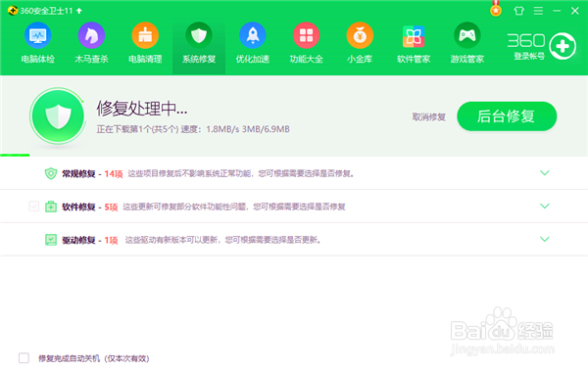Click the 修复完成自动关机 label text
This screenshot has width=588, height=370.
(x=94, y=358)
